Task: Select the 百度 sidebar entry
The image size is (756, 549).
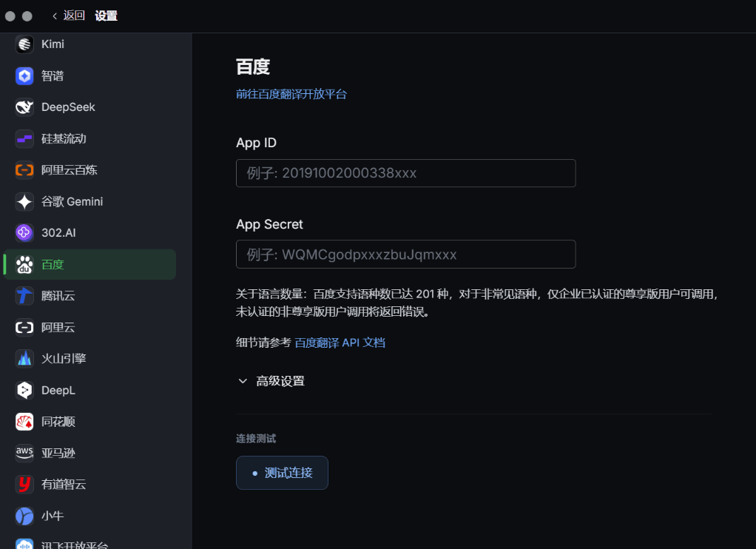Action: (90, 264)
